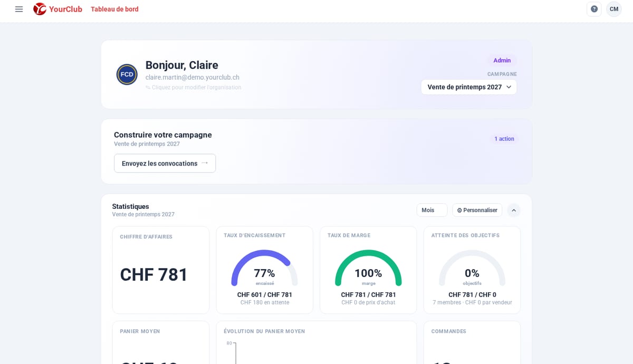Click the "CHF 781 / CHF 0" text

tap(472, 295)
